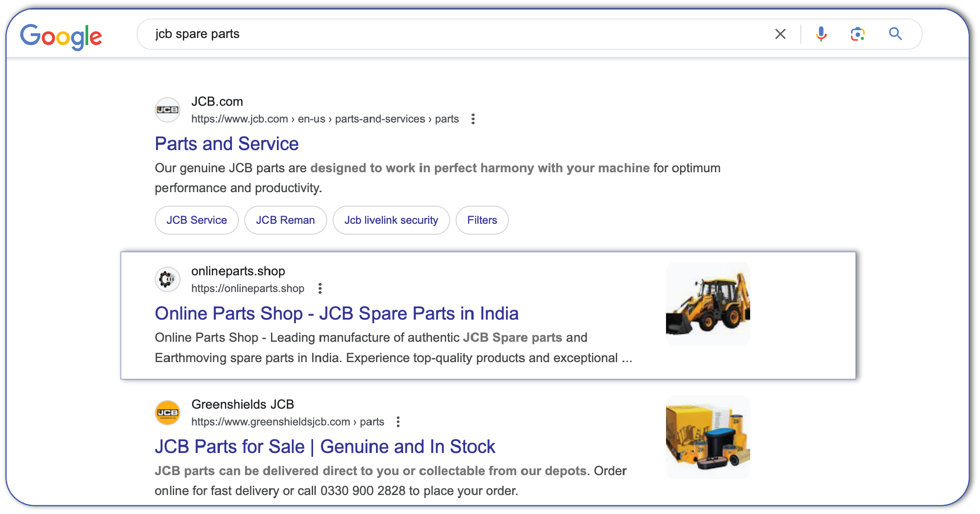980x514 pixels.
Task: Click the magnifying glass search button
Action: (895, 34)
